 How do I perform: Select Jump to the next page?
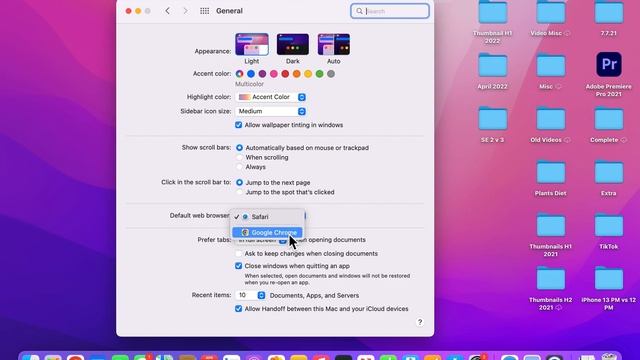tap(239, 182)
